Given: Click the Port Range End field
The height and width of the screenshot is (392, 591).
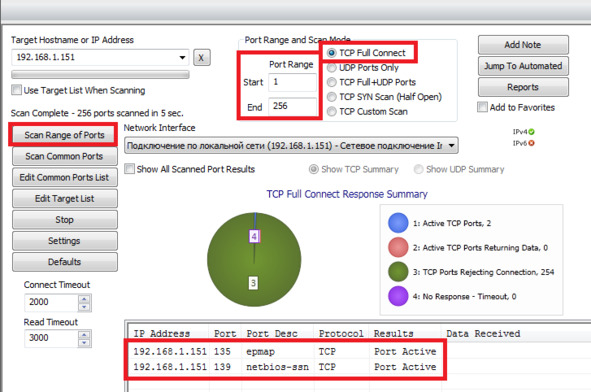Looking at the screenshot, I should tap(292, 106).
